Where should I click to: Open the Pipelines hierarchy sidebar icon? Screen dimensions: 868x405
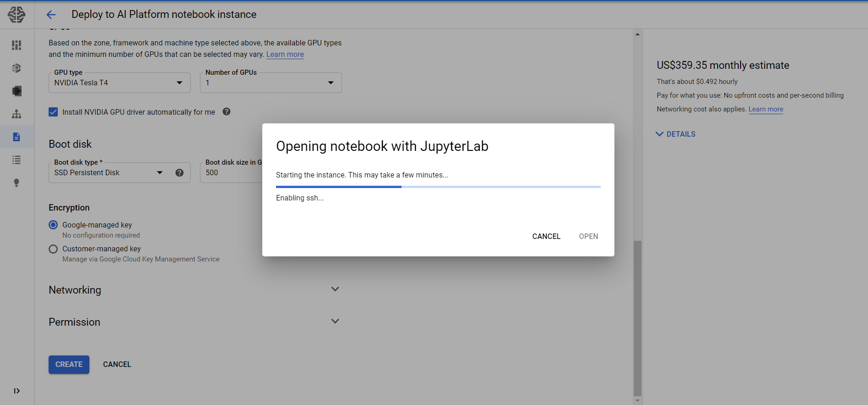pyautogui.click(x=17, y=114)
